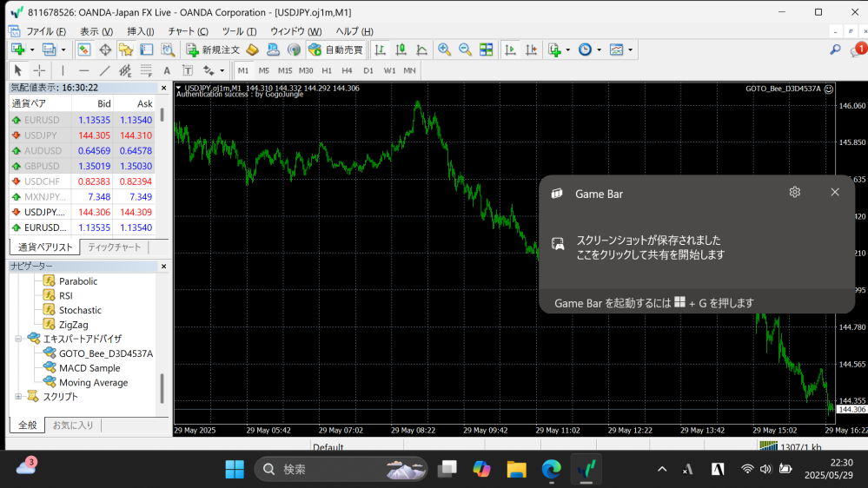Open the arrows objects dropdown
868x488 pixels.
pyautogui.click(x=222, y=70)
